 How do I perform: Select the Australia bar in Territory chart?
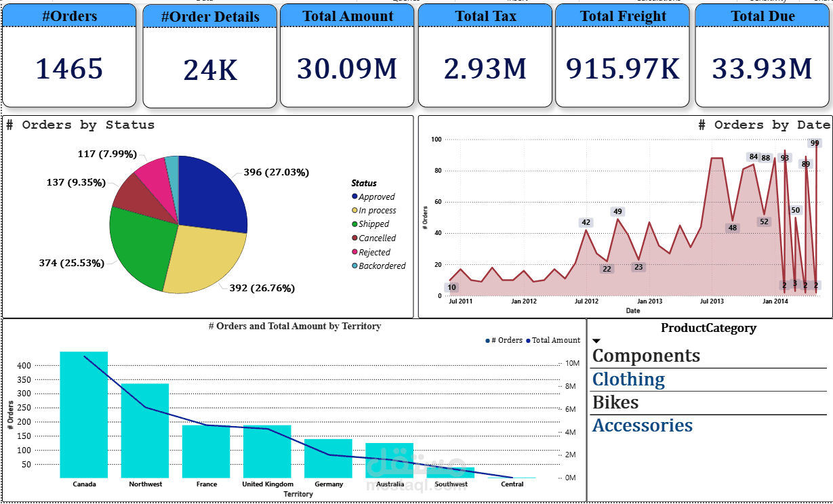click(389, 460)
